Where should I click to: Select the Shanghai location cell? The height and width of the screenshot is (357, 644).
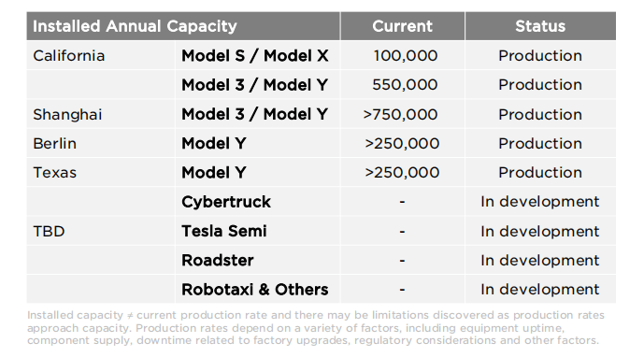pyautogui.click(x=67, y=115)
